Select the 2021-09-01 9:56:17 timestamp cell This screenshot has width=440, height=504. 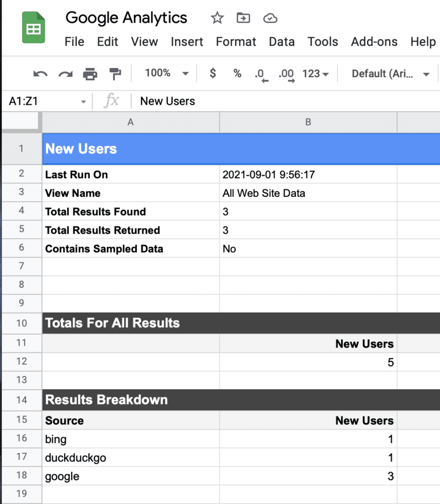click(x=308, y=175)
